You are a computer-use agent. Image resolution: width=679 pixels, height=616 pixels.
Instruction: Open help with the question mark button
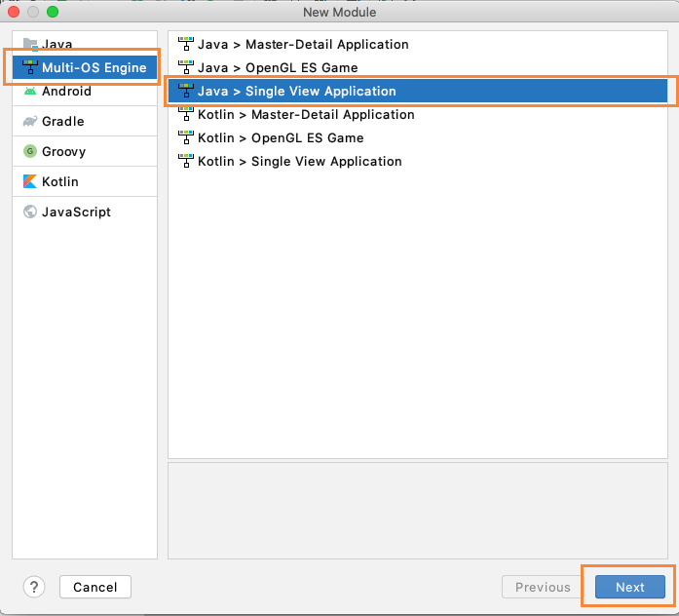click(34, 587)
